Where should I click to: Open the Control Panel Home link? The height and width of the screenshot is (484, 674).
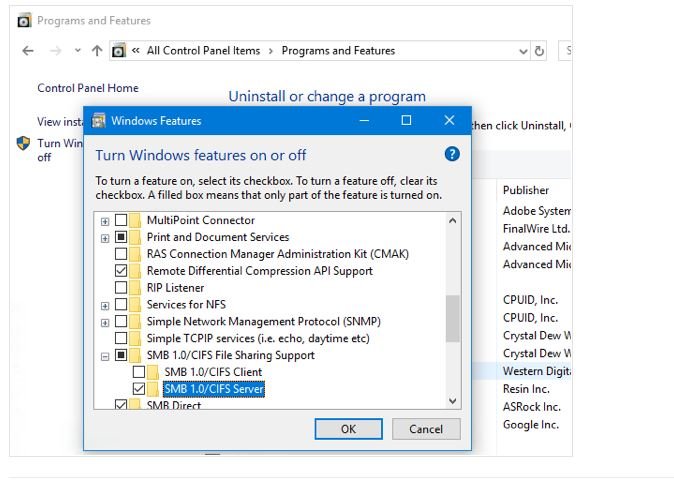tap(88, 88)
